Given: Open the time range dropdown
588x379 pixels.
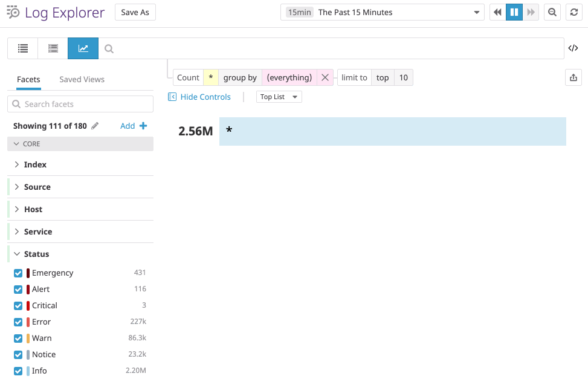Looking at the screenshot, I should click(x=382, y=12).
